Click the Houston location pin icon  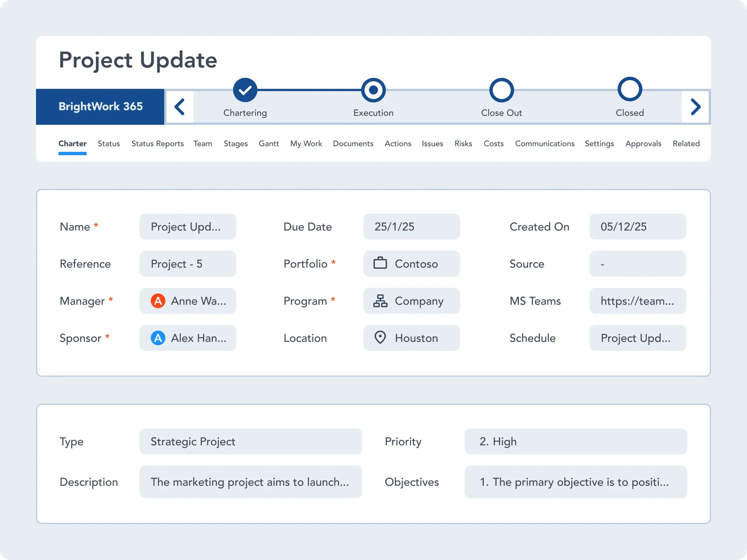point(380,337)
